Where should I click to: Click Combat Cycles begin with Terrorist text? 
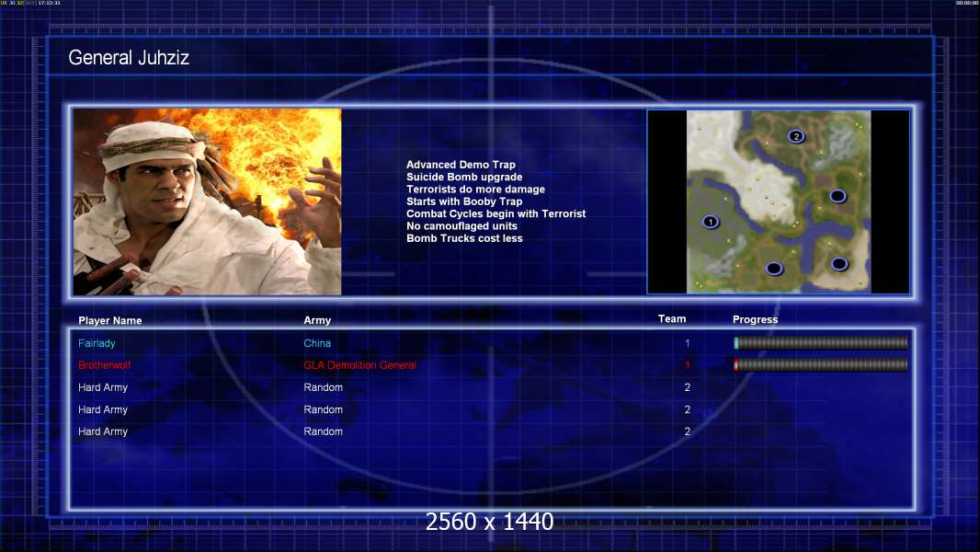(496, 213)
